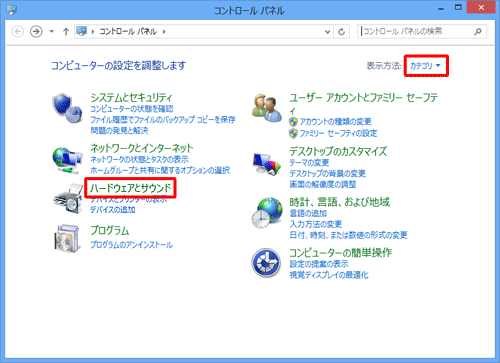The width and height of the screenshot is (500, 363).
Task: Open 視覚ディスプレイの最適化 link
Action: tap(329, 275)
